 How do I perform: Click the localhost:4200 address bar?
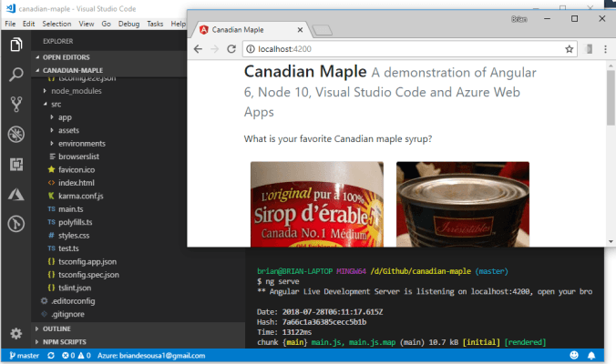410,49
